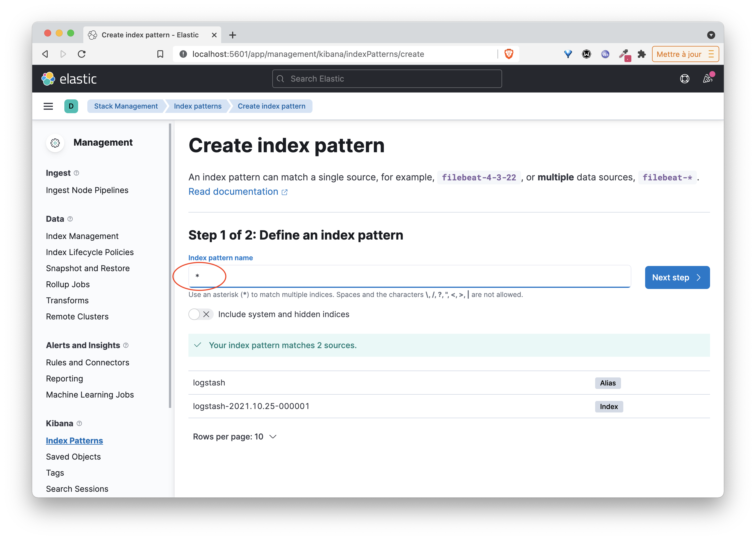
Task: Open Ingest Node Pipelines
Action: pyautogui.click(x=87, y=190)
